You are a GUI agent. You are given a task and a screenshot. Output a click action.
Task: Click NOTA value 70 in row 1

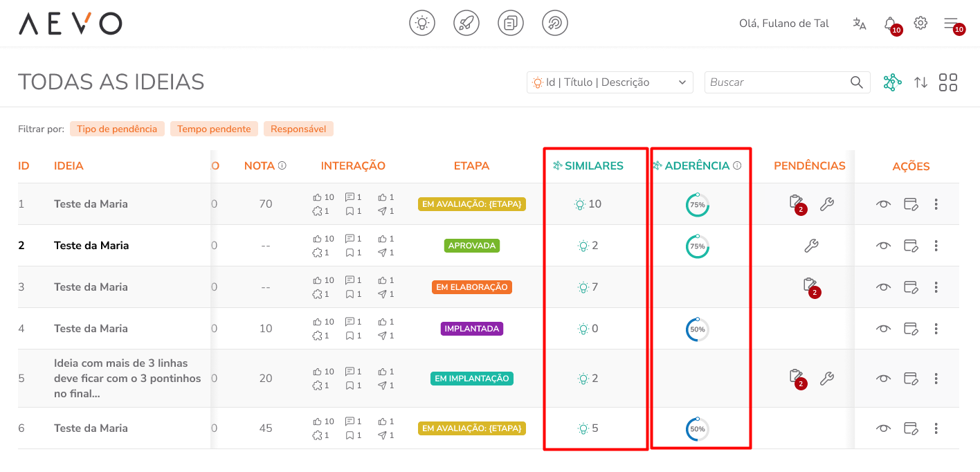(x=266, y=204)
